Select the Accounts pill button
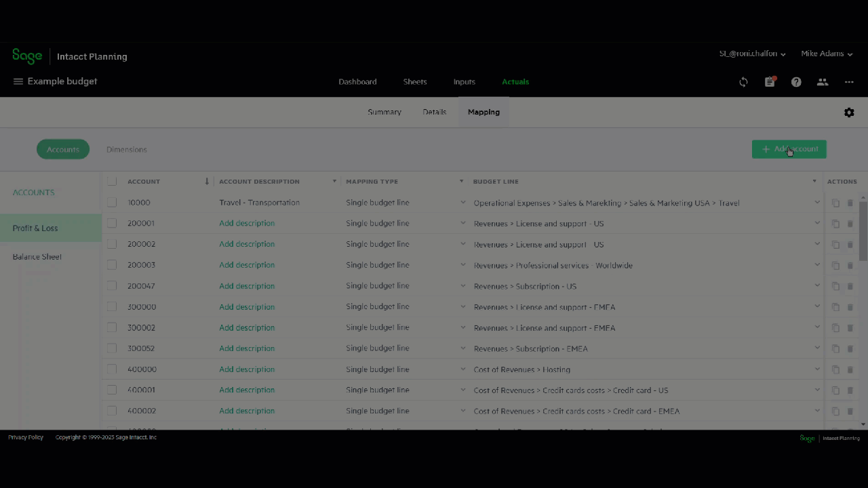 (x=63, y=150)
